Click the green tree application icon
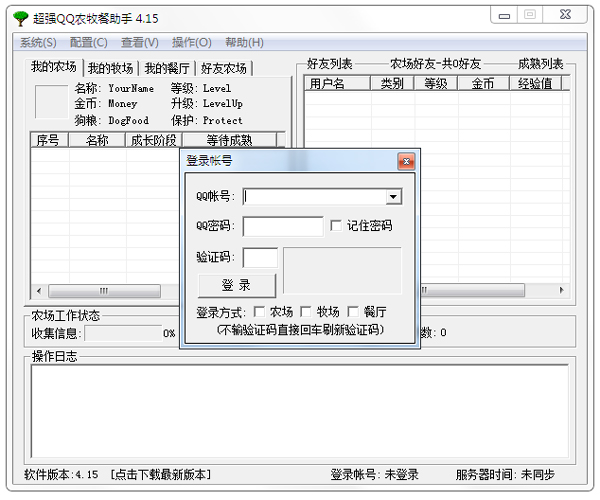This screenshot has height=500, width=600. tap(21, 18)
